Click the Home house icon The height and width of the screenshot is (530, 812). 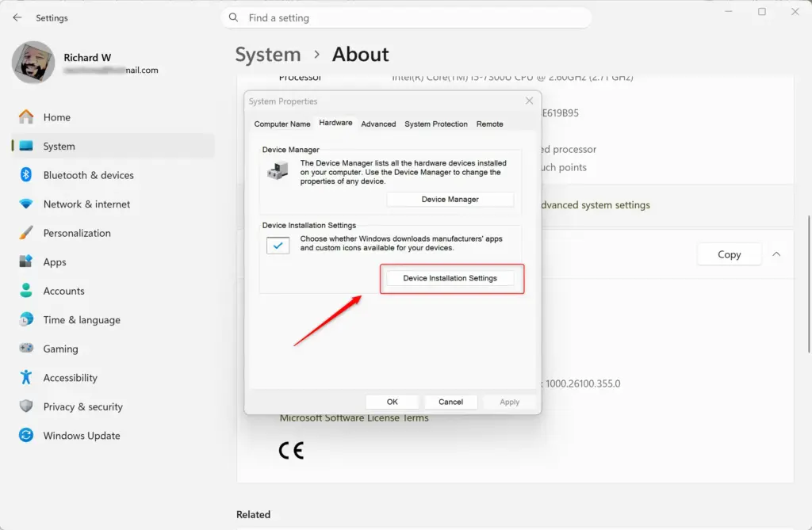click(26, 117)
